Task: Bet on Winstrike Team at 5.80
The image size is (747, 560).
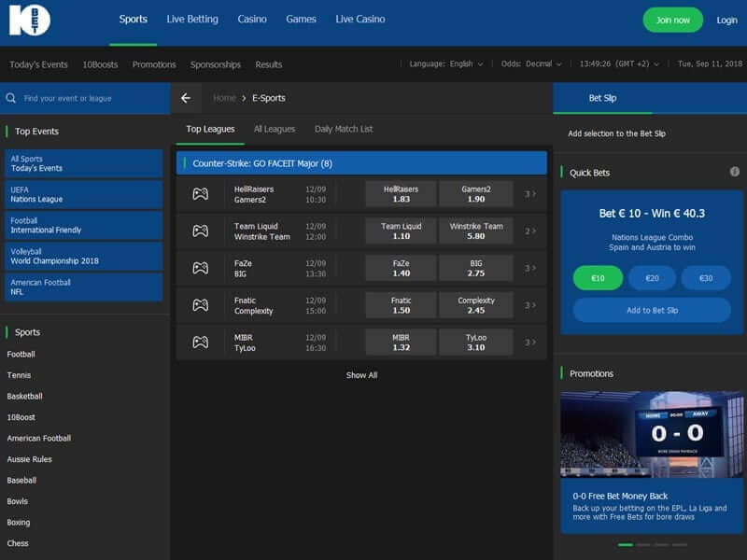Action: tap(476, 231)
